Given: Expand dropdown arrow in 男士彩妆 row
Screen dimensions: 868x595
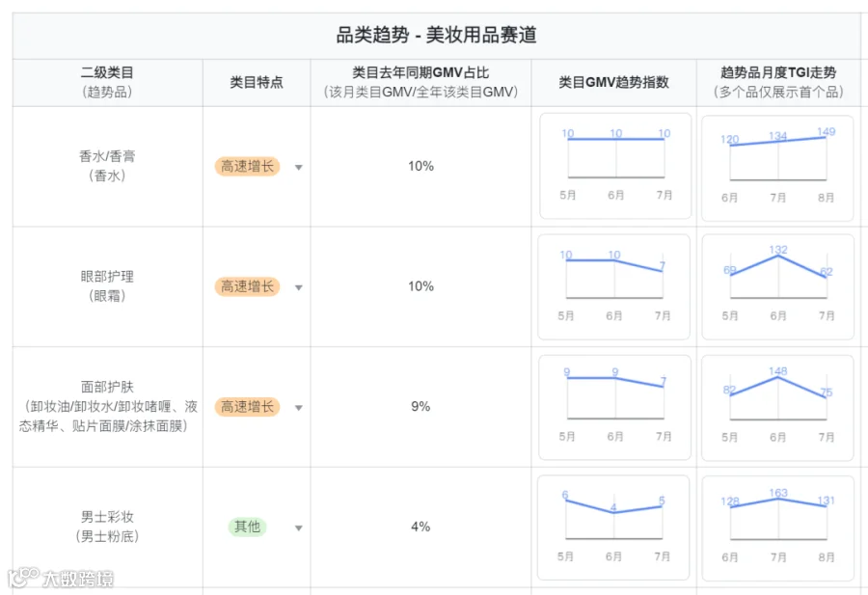Looking at the screenshot, I should tap(298, 528).
